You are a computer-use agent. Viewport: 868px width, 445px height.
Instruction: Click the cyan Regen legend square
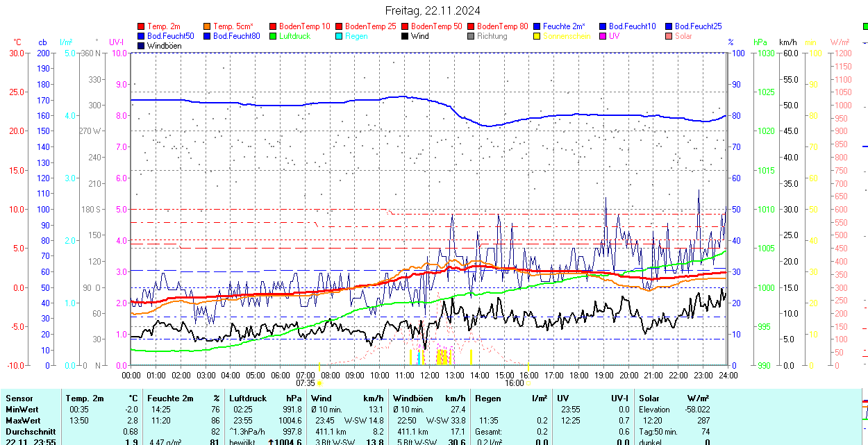340,36
